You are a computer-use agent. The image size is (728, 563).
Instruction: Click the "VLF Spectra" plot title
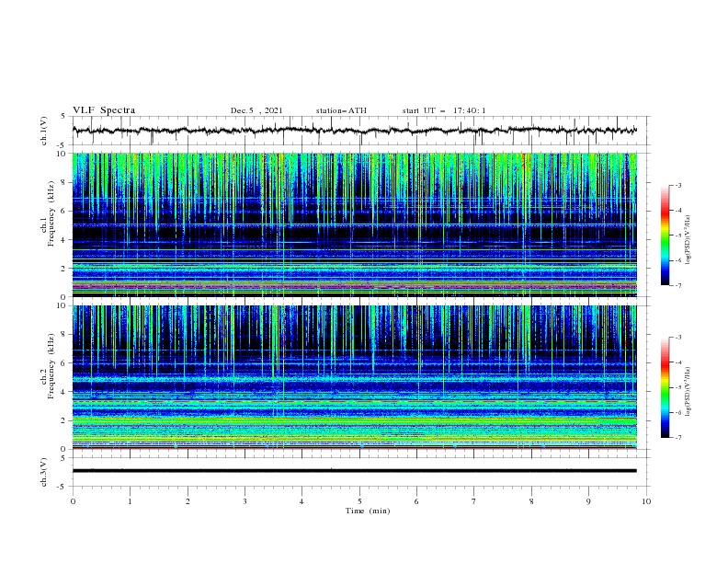point(104,110)
